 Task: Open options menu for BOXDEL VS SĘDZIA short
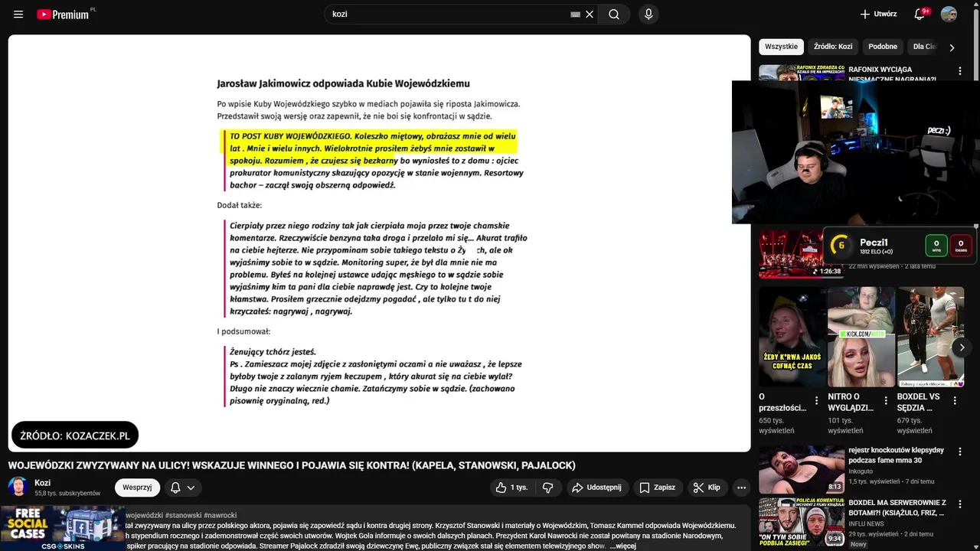pyautogui.click(x=955, y=400)
